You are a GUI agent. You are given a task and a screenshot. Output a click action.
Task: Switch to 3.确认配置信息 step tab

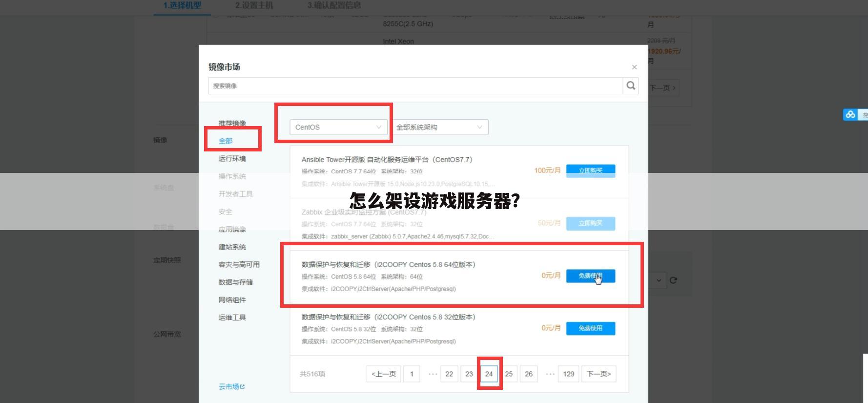pyautogui.click(x=334, y=5)
